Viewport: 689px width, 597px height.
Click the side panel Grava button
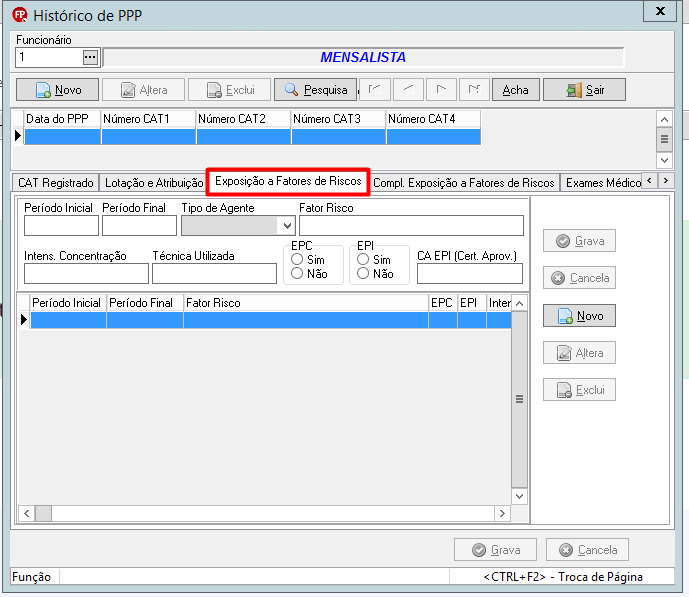[x=579, y=241]
